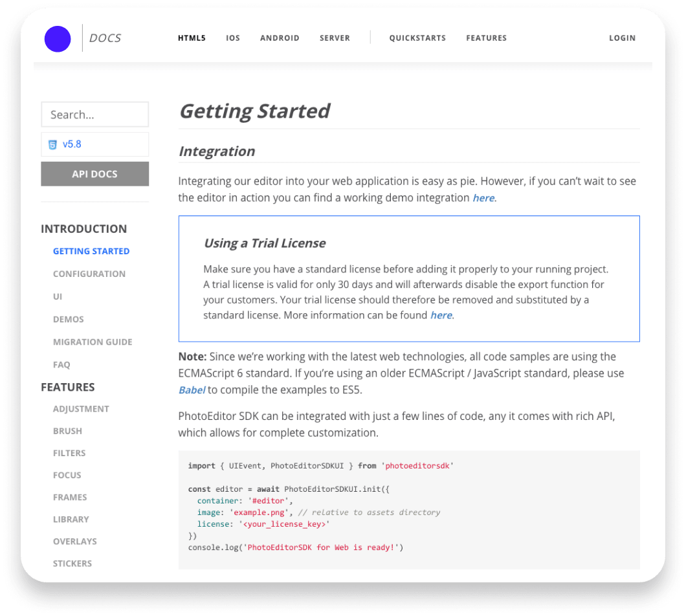Viewport: 686px width, 616px height.
Task: Open the Features menu in header
Action: (486, 38)
